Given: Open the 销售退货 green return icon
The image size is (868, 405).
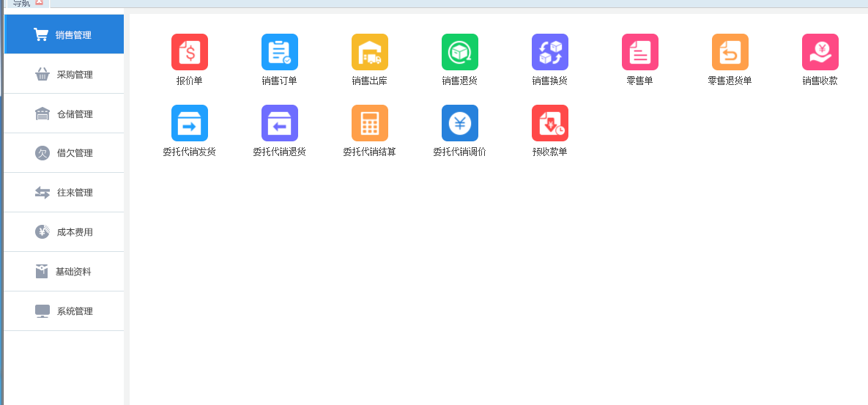Looking at the screenshot, I should pos(459,52).
